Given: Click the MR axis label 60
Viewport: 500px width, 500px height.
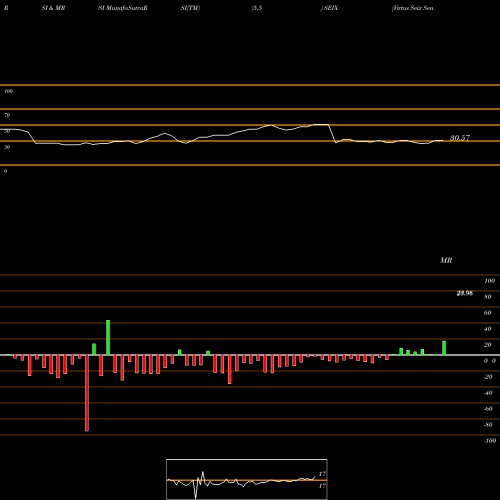Looking at the screenshot, I should (x=488, y=313).
